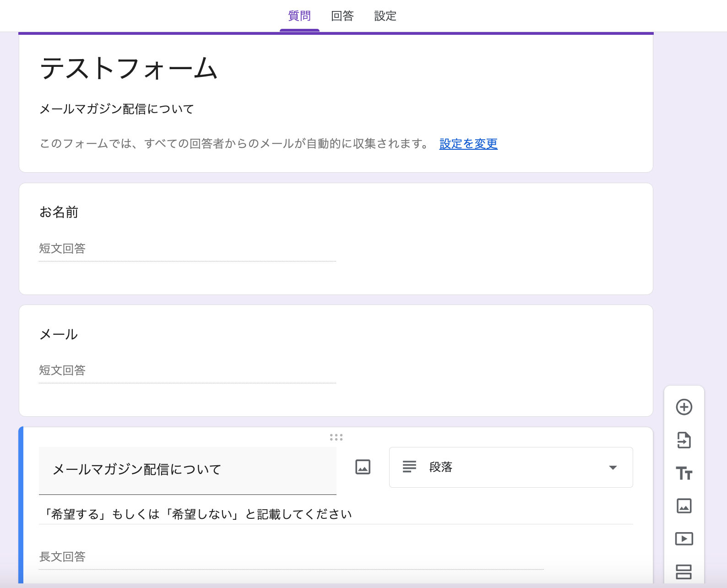
Task: Switch to the 回答 tab
Action: [x=342, y=16]
